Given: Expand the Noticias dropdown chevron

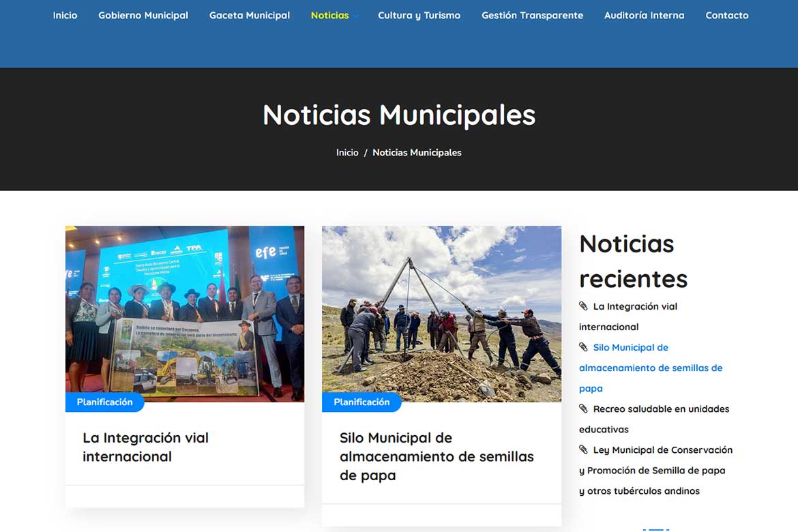Looking at the screenshot, I should tap(355, 16).
